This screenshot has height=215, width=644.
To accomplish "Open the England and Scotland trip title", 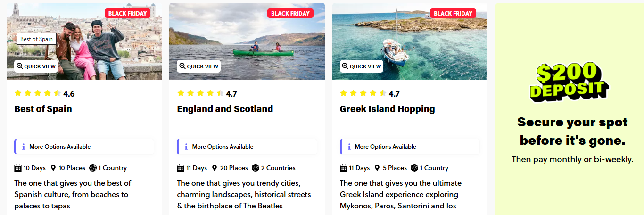I will [x=225, y=109].
